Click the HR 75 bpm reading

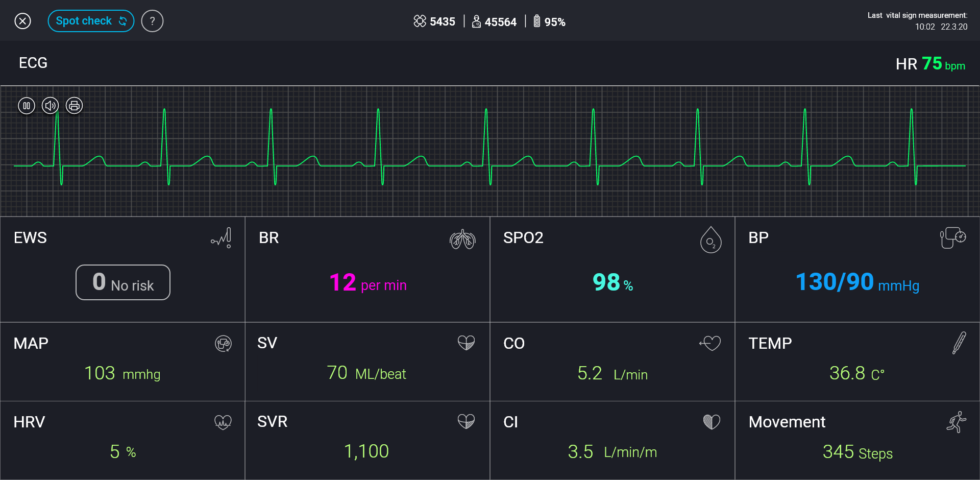[930, 63]
